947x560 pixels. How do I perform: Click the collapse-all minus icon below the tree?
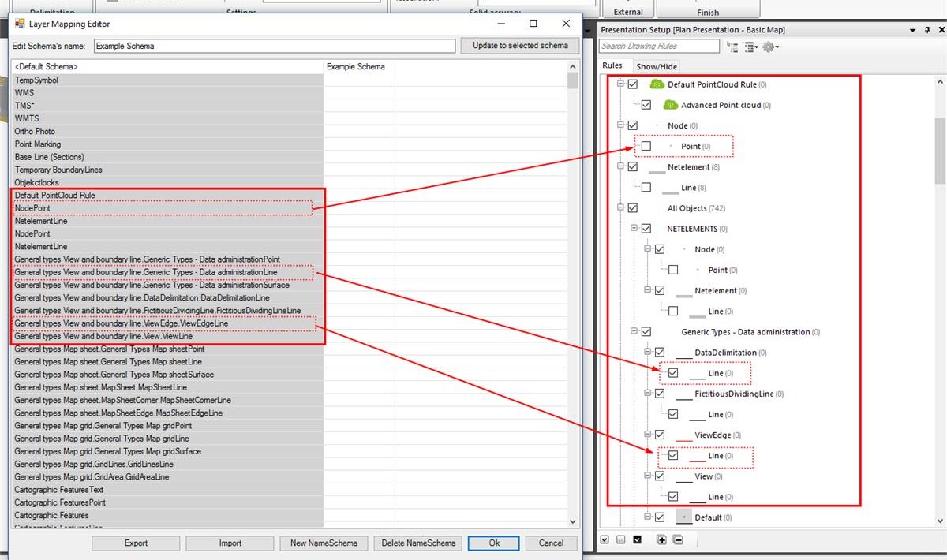[x=678, y=539]
